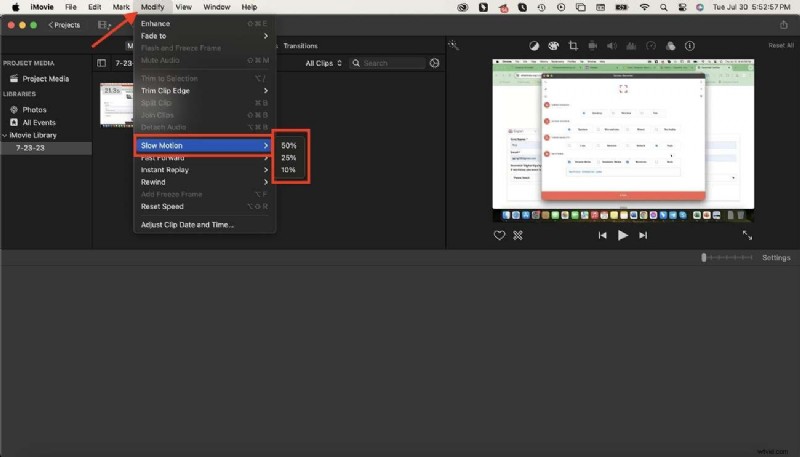Collapse the iMovie Library tree

tap(5, 135)
